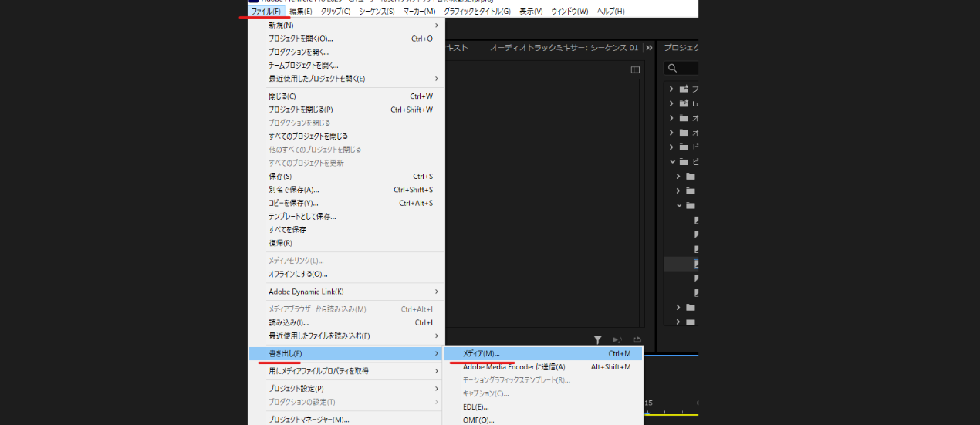Click the audio play icon beside the funnel
The width and height of the screenshot is (980, 425).
617,339
